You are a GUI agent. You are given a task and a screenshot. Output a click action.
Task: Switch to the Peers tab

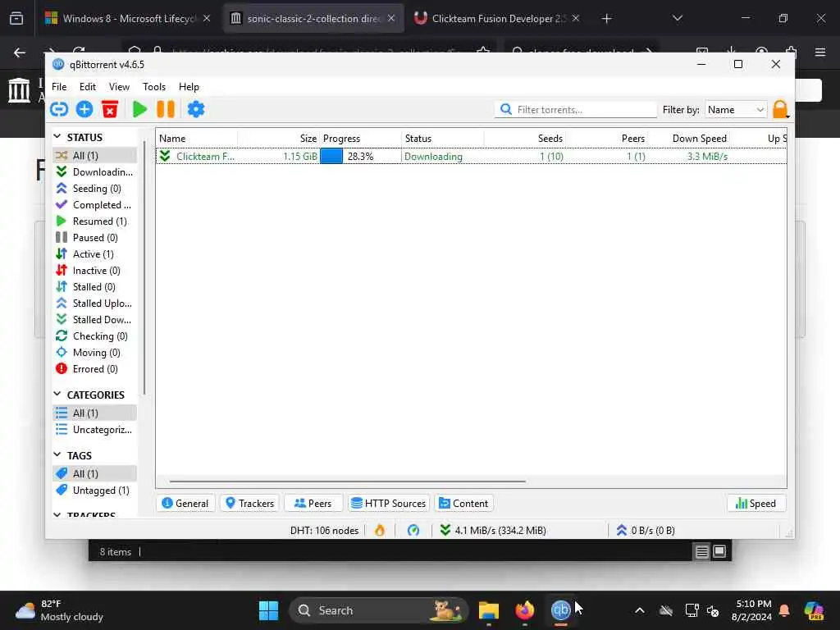click(313, 504)
